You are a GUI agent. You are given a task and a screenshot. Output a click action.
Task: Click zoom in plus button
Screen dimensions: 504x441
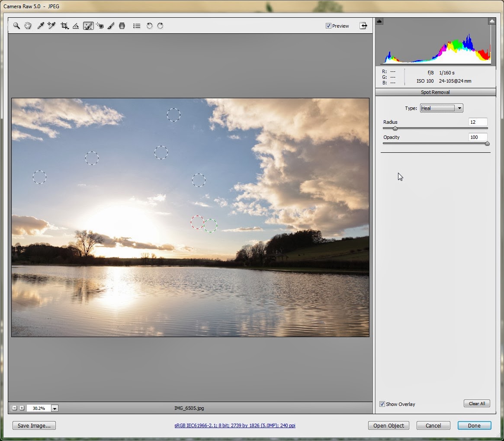point(22,408)
